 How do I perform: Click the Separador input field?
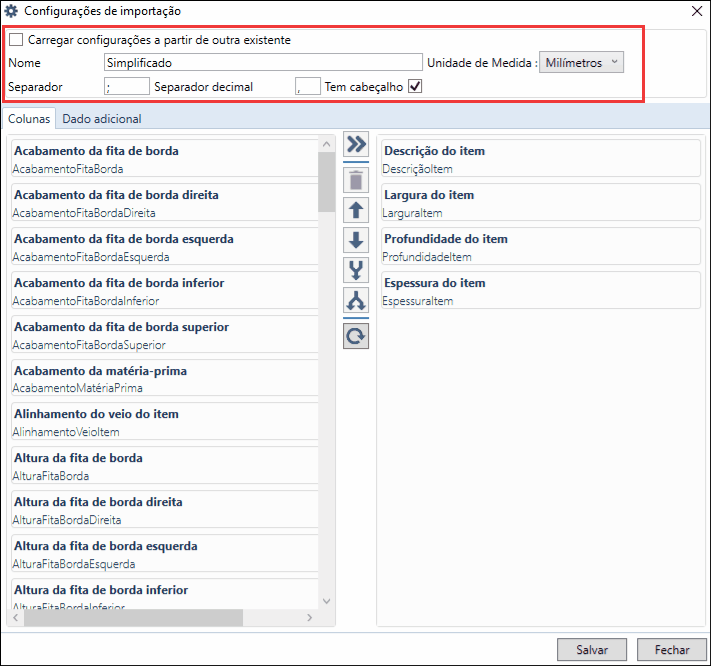pos(127,86)
